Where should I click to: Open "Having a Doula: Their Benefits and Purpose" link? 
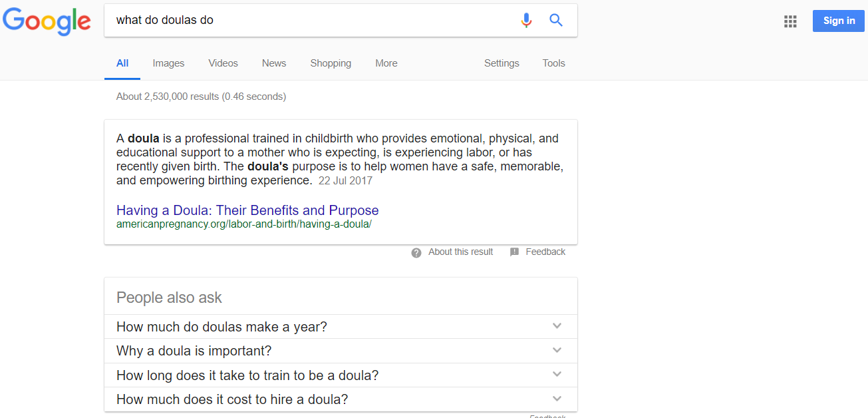pos(247,210)
